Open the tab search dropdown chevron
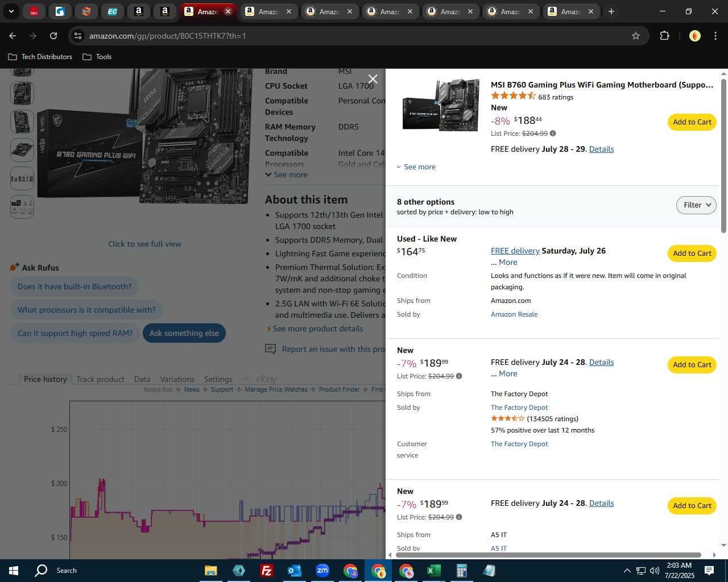Image resolution: width=728 pixels, height=582 pixels. [11, 11]
